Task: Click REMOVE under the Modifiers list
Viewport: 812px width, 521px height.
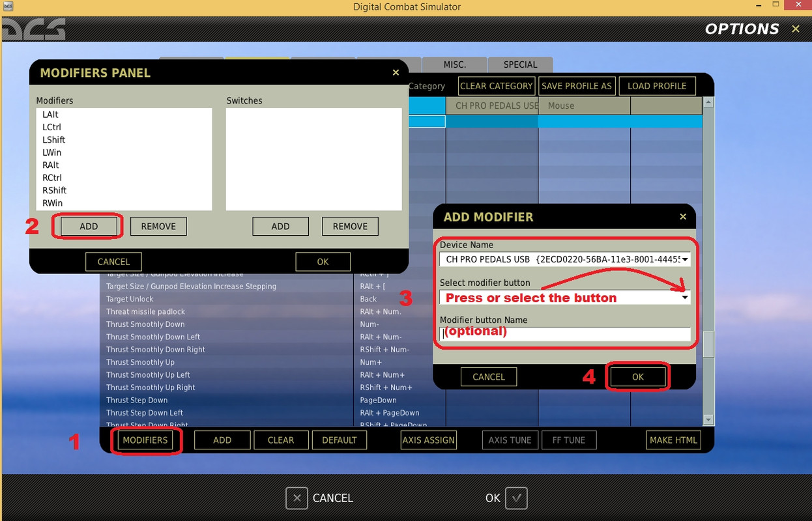Action: pyautogui.click(x=158, y=227)
